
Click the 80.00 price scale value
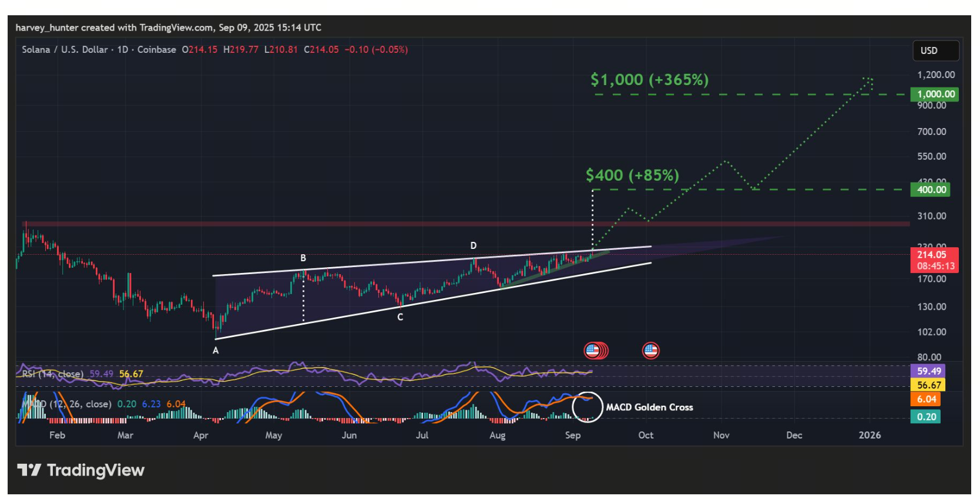(x=929, y=357)
